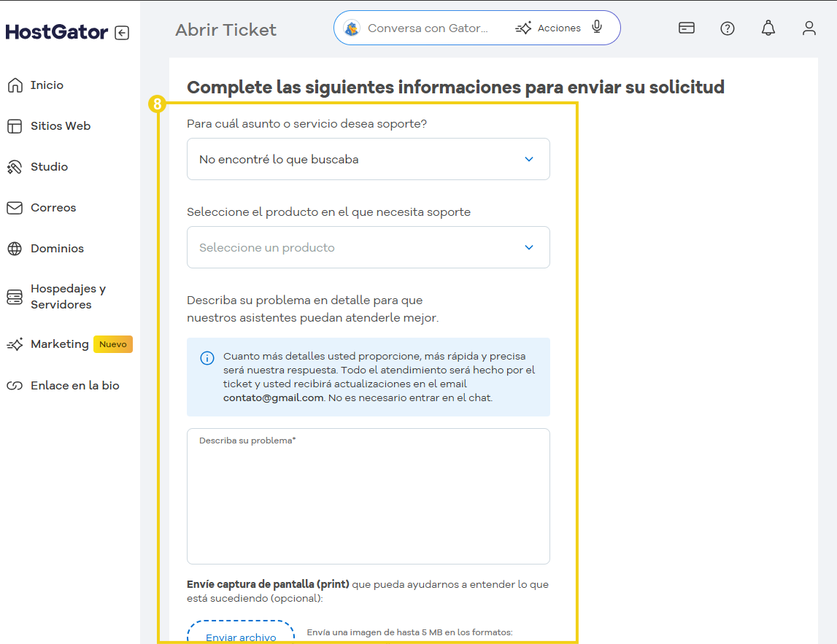Open the Acciones sparkle button

pos(548,28)
